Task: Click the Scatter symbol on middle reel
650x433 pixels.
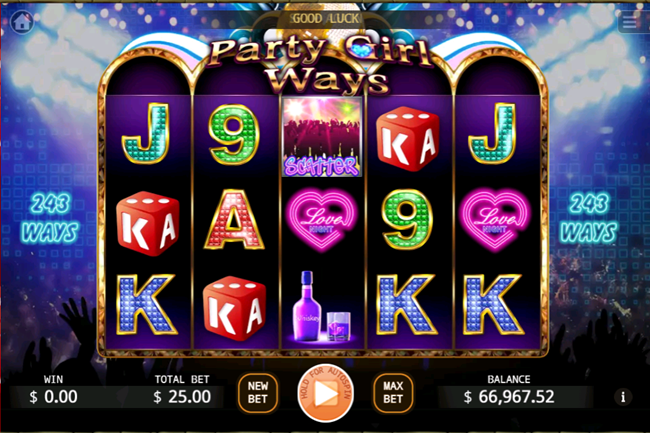Action: pyautogui.click(x=322, y=137)
